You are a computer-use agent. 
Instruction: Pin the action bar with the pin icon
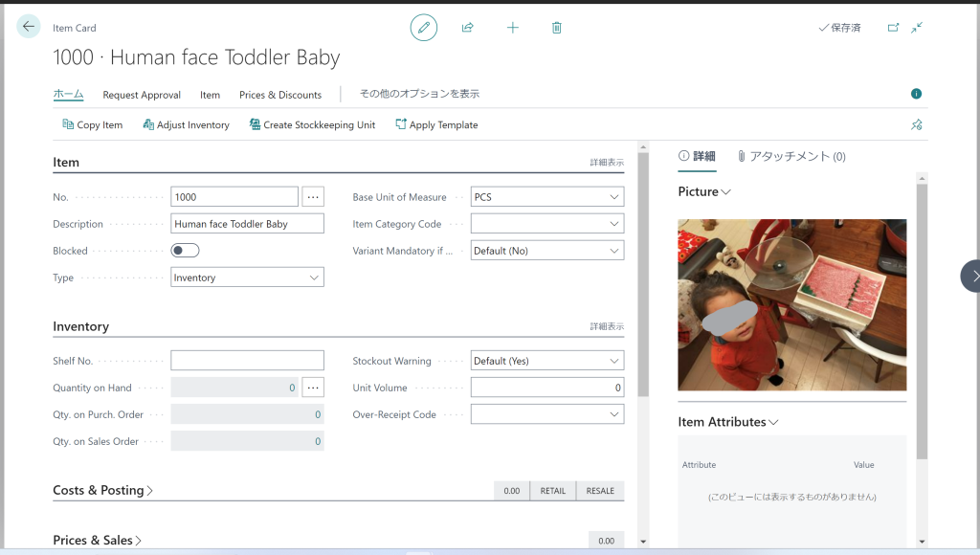click(x=916, y=124)
